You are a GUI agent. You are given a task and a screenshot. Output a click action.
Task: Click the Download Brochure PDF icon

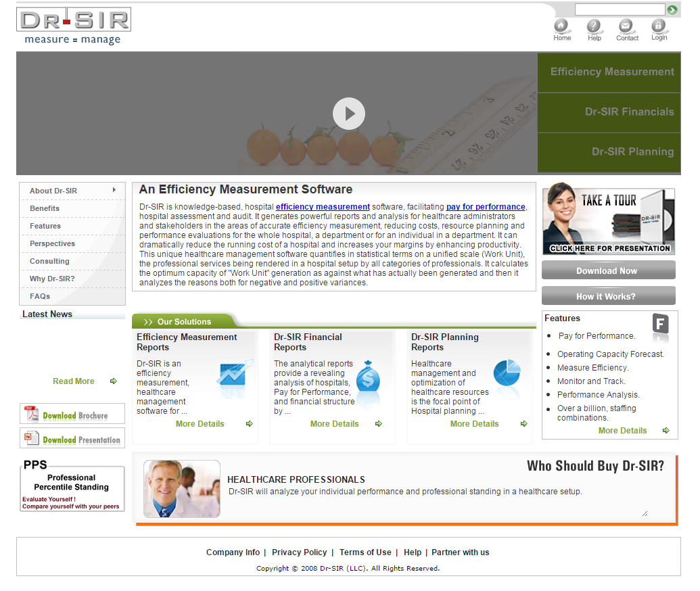32,414
